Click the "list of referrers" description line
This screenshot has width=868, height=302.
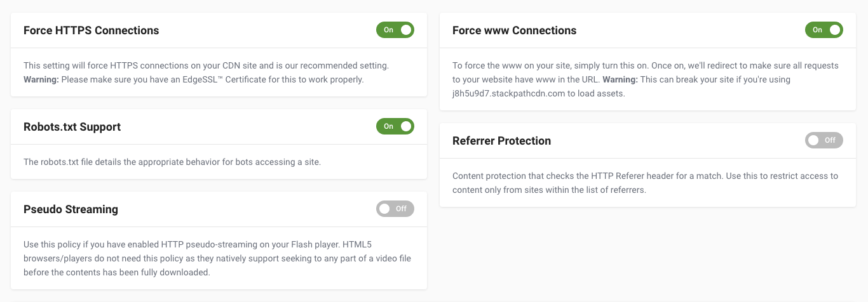(x=549, y=190)
